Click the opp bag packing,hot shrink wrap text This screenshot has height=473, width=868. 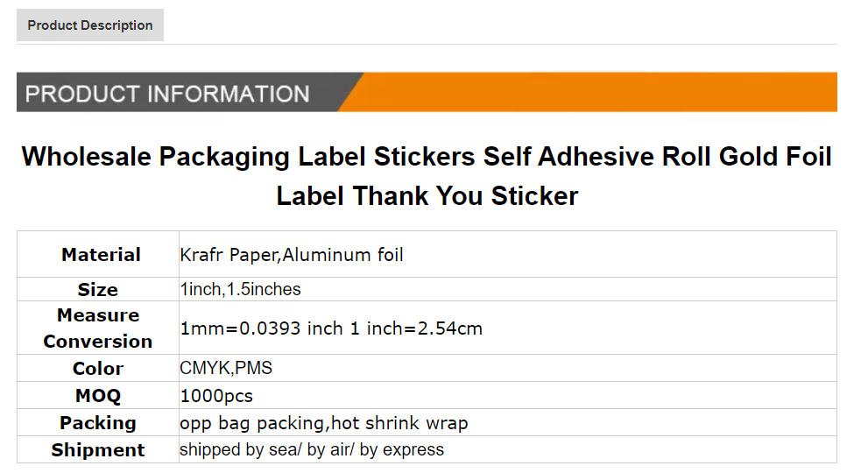(x=324, y=423)
